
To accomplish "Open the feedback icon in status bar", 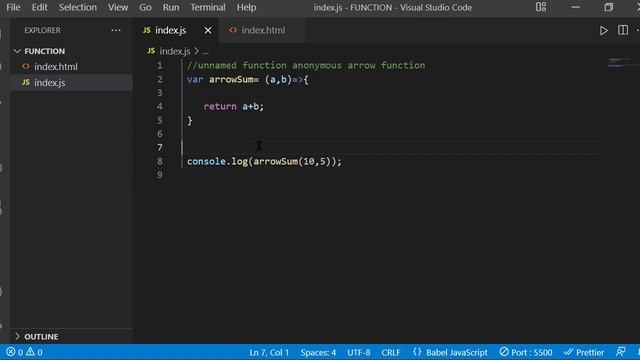I will coord(621,352).
